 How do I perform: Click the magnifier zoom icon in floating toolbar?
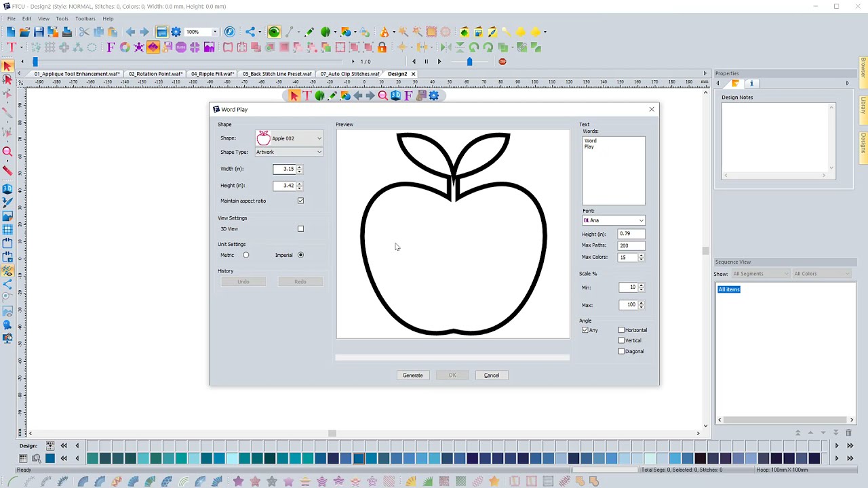click(383, 96)
